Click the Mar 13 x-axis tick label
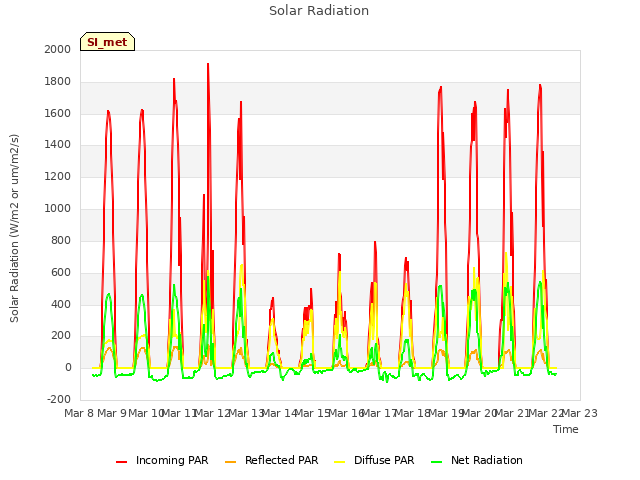This screenshot has height=480, width=640. [x=246, y=413]
